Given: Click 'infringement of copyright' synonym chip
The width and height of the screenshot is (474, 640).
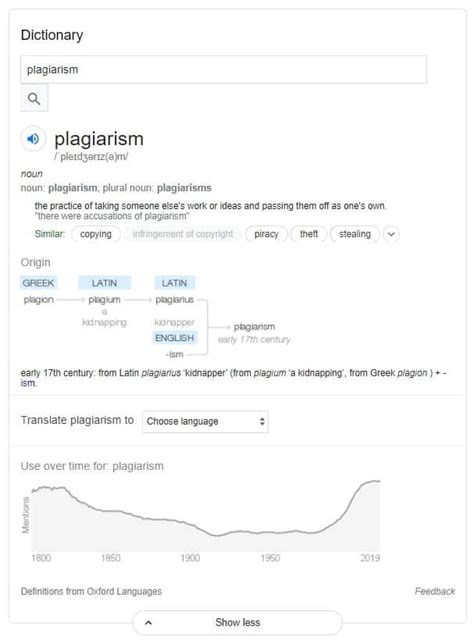Looking at the screenshot, I should pos(182,234).
